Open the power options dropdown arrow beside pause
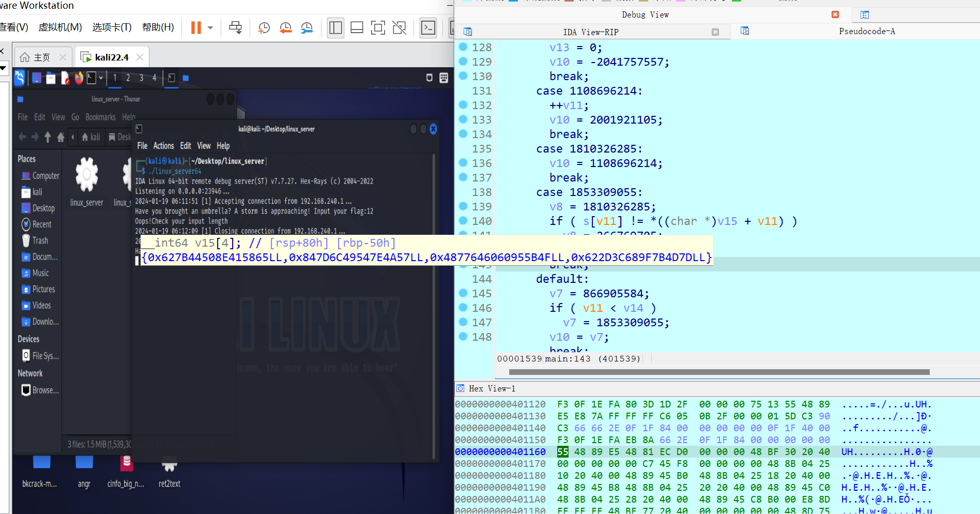 210,28
